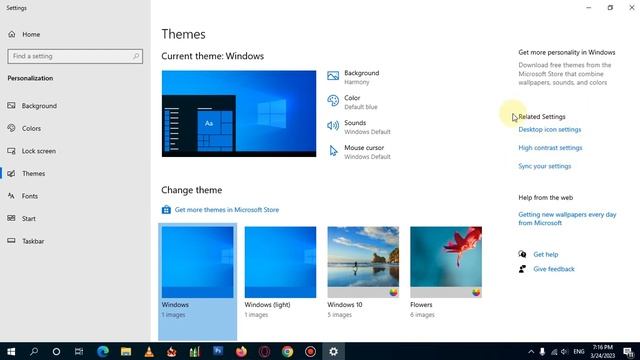Screen dimensions: 640x360
Task: Open the volume tray icon
Action: click(565, 351)
